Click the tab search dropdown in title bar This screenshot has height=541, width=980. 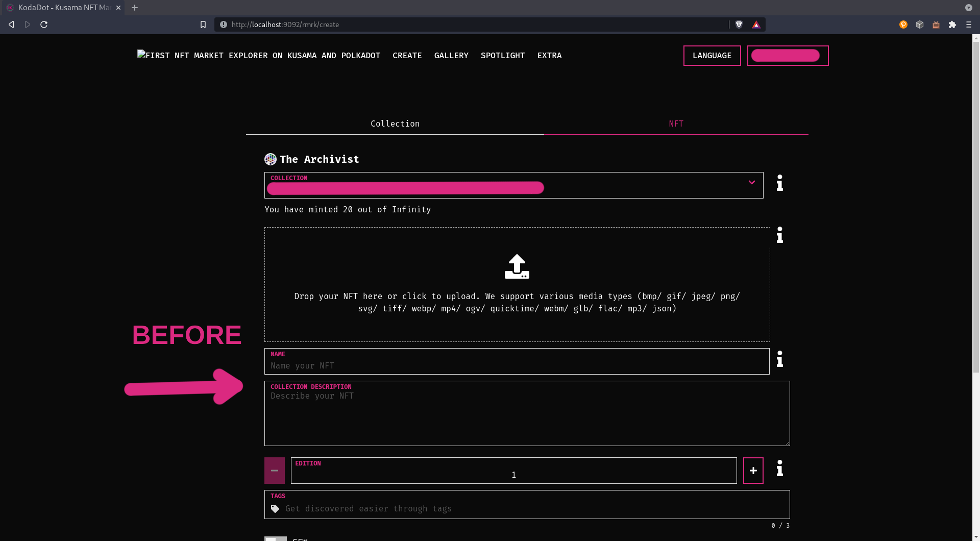pos(969,8)
